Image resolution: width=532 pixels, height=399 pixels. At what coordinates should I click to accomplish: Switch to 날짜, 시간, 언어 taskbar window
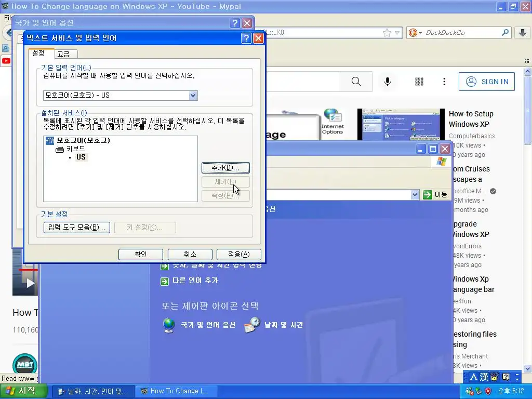(x=94, y=391)
